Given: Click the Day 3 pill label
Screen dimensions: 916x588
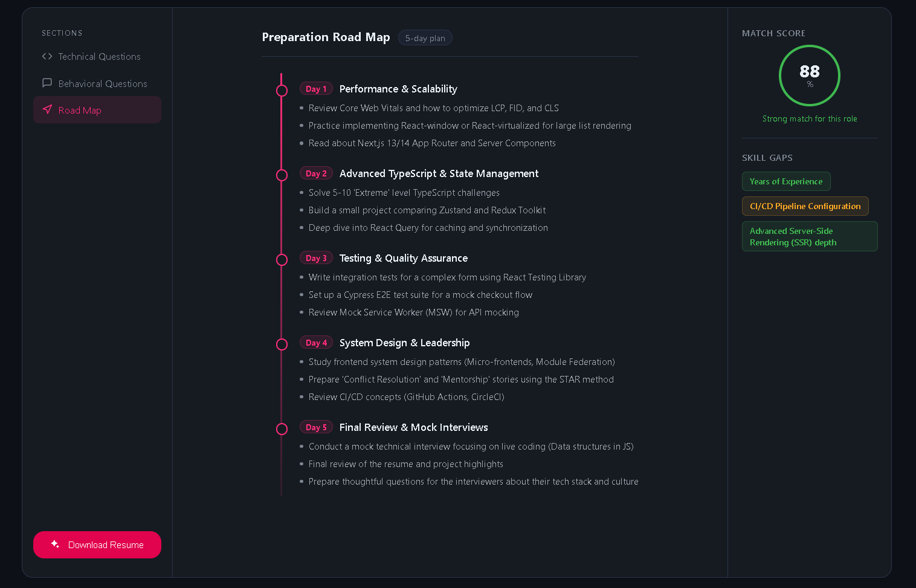Looking at the screenshot, I should [316, 258].
